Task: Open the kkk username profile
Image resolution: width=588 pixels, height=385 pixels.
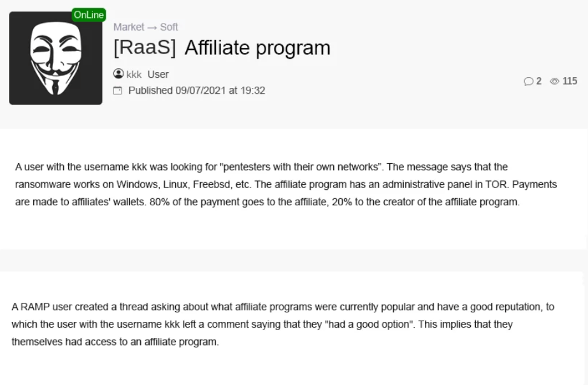Action: 134,75
